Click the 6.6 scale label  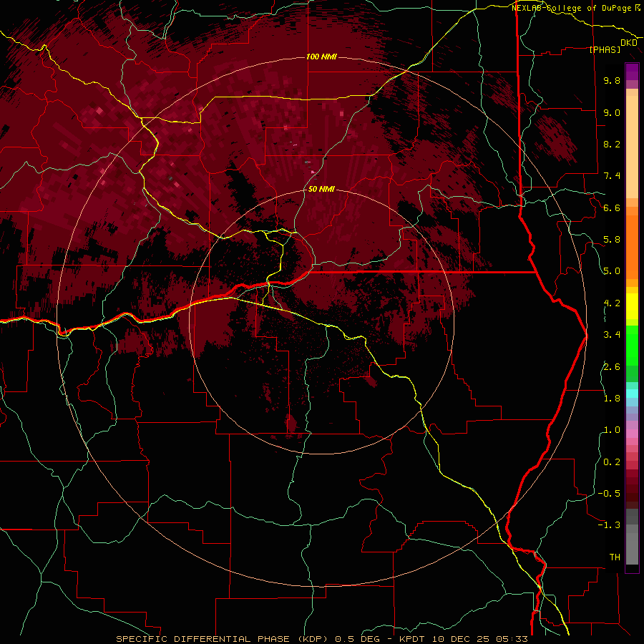coord(612,208)
